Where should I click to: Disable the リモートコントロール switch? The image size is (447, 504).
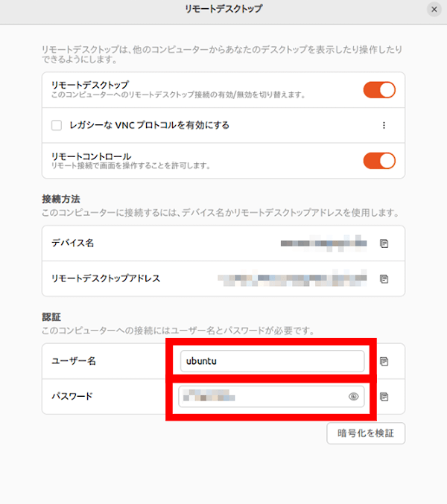[379, 161]
